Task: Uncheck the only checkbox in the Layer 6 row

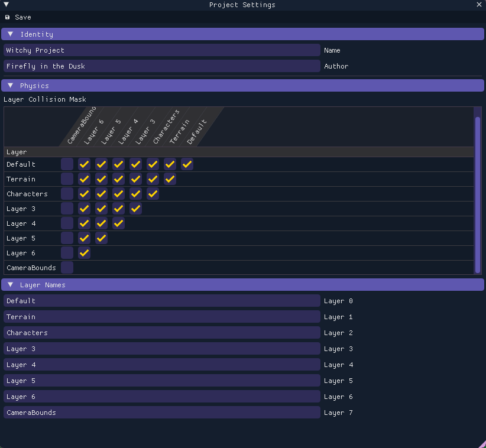Action: [83, 252]
